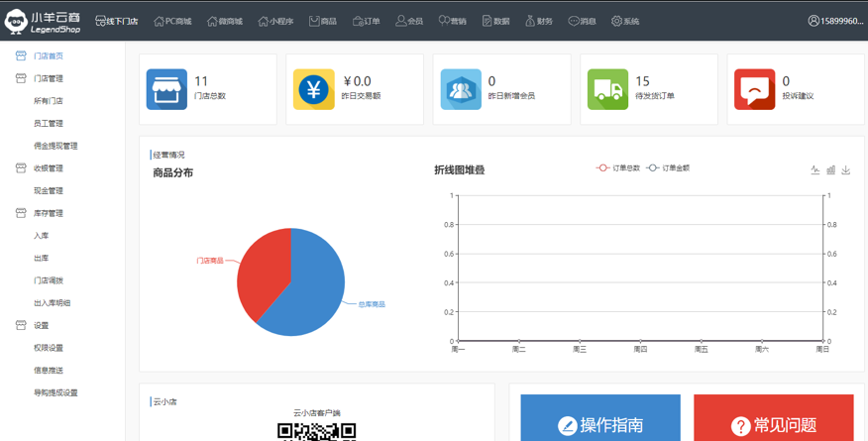Switch chart to line view icon
The width and height of the screenshot is (868, 441).
click(x=815, y=170)
